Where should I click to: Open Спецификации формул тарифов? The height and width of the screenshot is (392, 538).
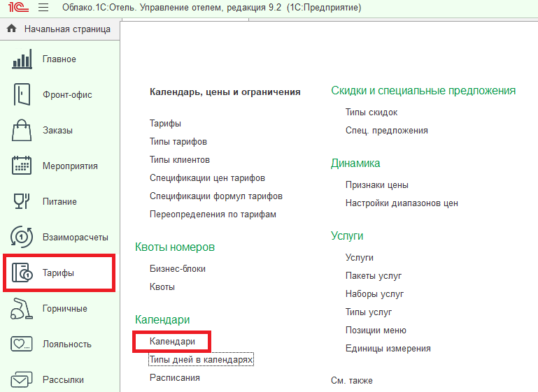pos(216,196)
